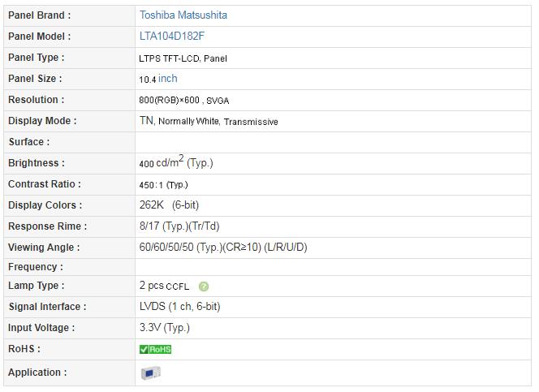Click the 2 pcs CCFL lamp text
Viewport: 539px width, 392px height.
pos(164,286)
